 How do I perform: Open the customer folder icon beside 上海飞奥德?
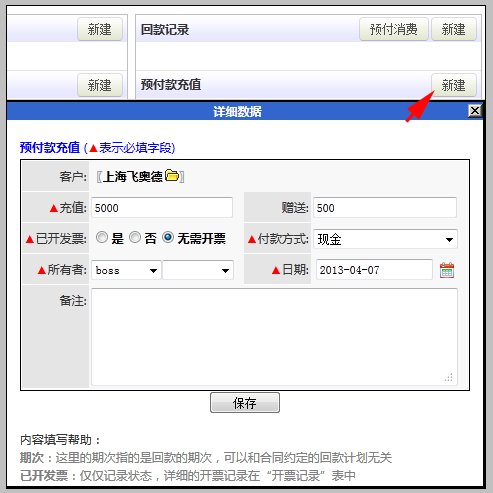(172, 175)
